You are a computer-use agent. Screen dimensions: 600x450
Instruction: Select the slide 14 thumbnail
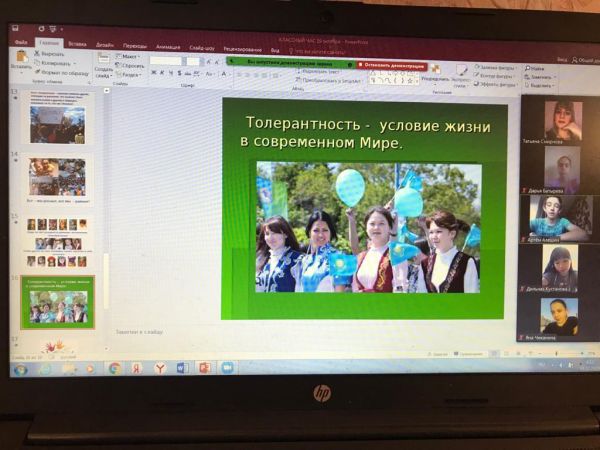click(x=57, y=176)
